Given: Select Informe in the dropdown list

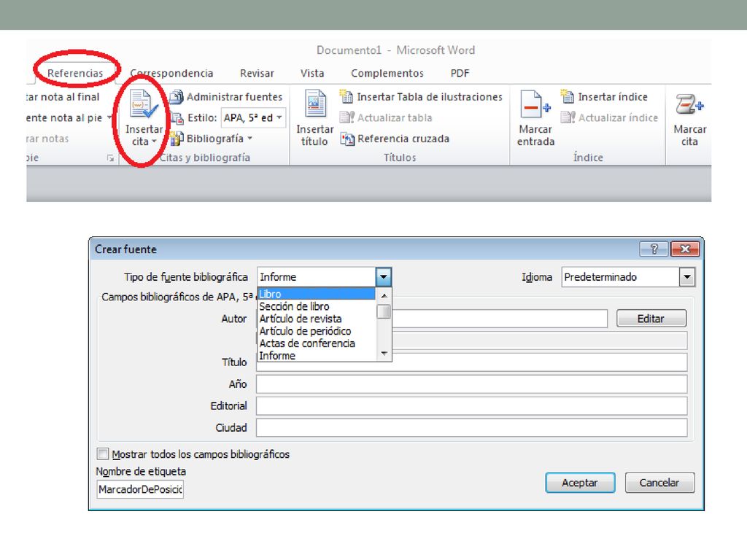Looking at the screenshot, I should [317, 356].
